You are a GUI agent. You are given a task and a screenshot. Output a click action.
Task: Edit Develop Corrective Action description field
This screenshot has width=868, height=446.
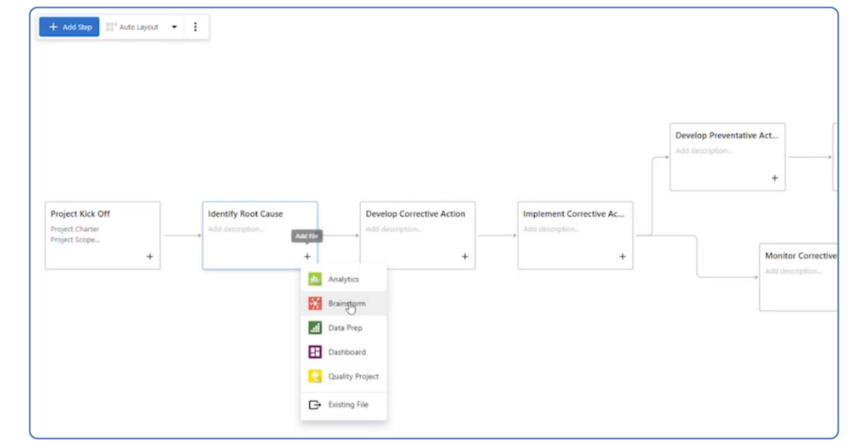pyautogui.click(x=394, y=229)
